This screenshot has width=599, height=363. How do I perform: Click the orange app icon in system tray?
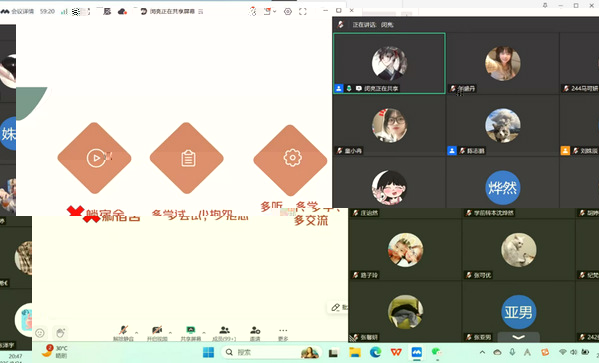(545, 352)
